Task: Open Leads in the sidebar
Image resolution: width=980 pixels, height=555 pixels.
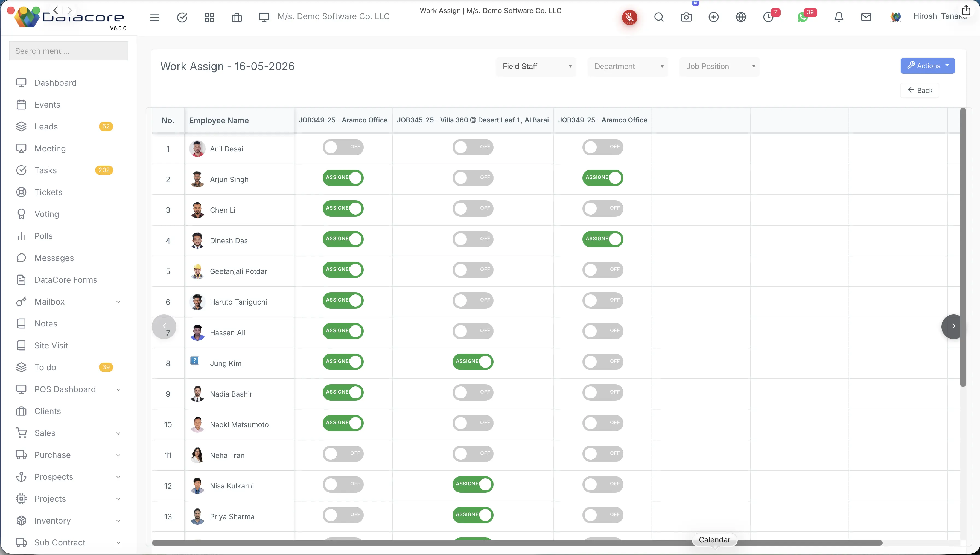Action: (x=46, y=126)
